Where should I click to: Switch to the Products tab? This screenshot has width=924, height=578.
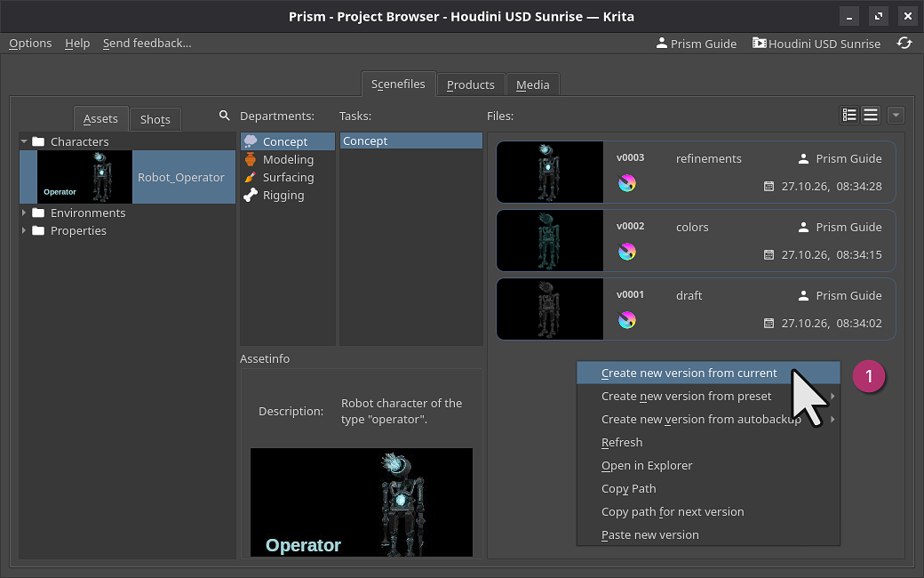point(470,85)
